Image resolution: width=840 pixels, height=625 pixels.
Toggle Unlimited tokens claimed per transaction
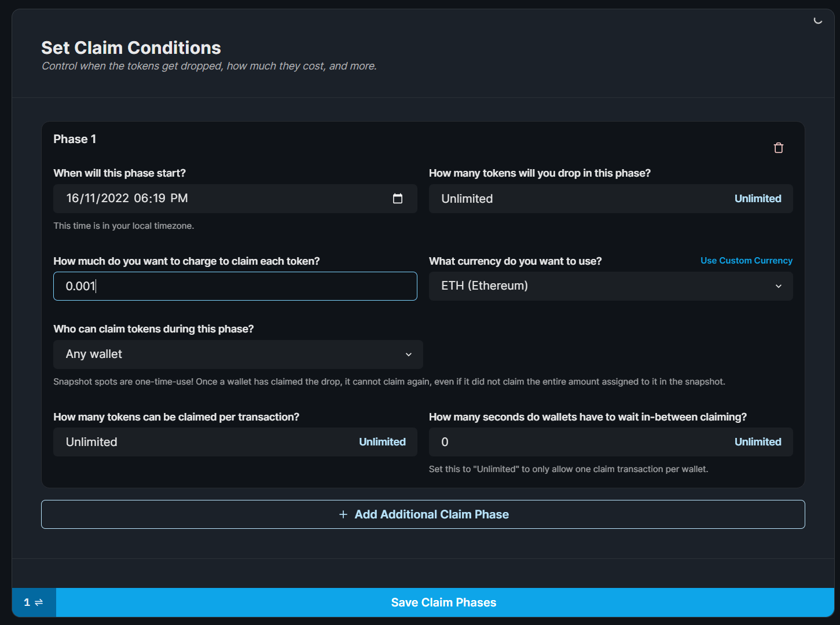click(382, 442)
